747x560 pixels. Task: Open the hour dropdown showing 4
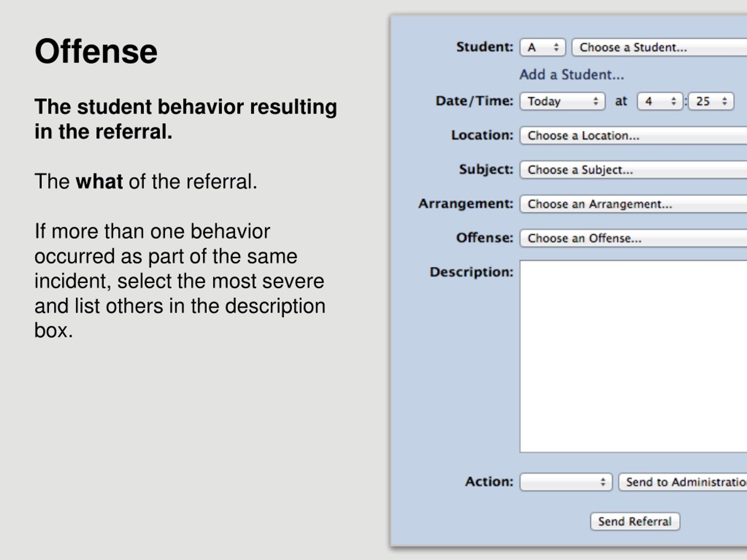660,101
